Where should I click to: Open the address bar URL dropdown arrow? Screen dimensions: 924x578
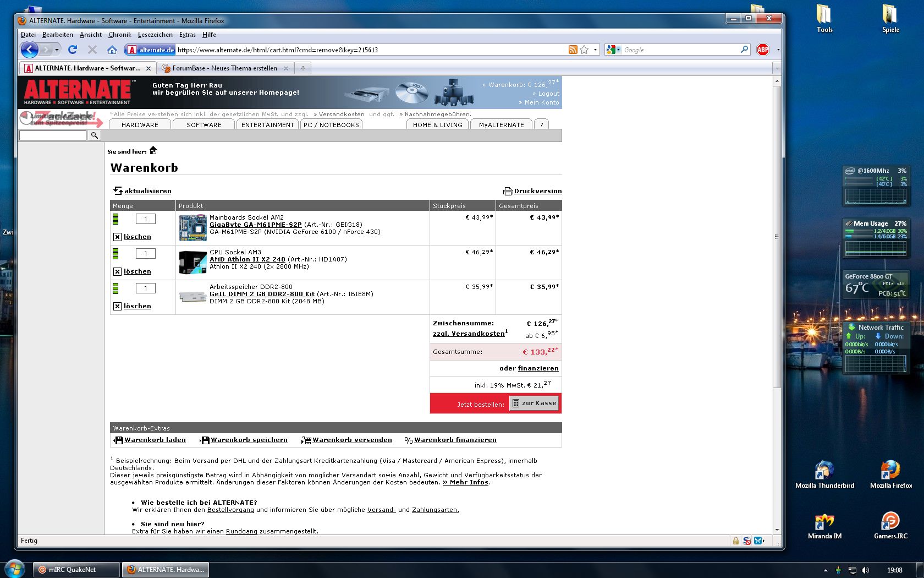[x=595, y=50]
